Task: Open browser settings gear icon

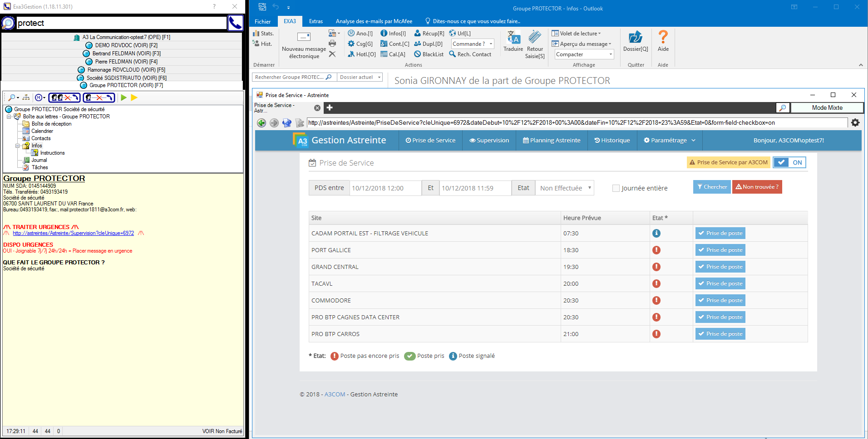Action: [855, 122]
